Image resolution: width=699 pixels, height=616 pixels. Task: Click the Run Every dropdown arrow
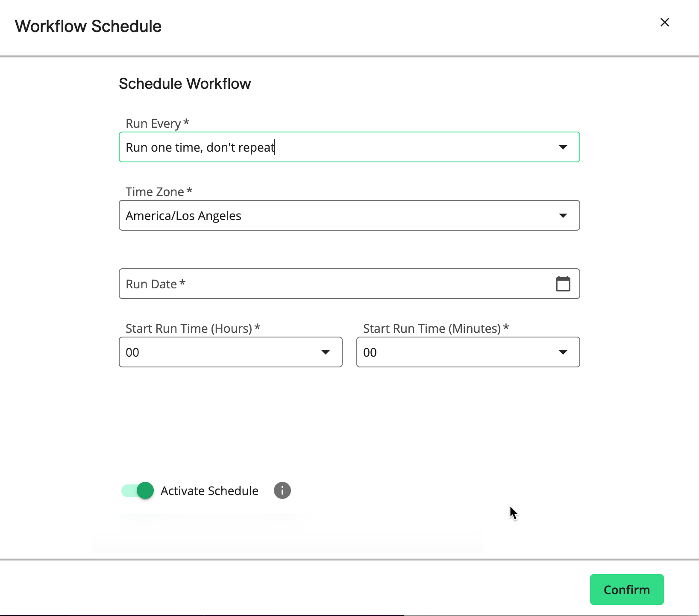coord(563,147)
